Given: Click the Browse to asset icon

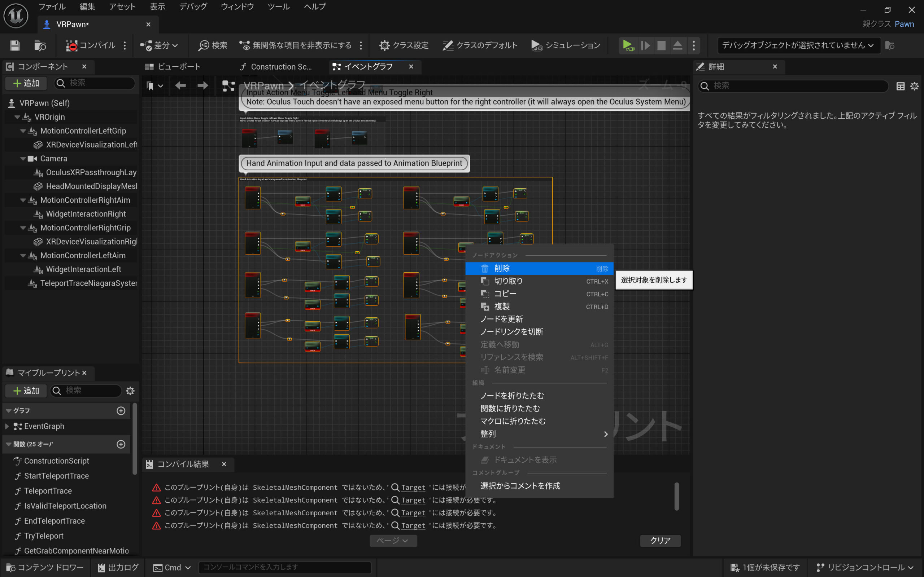Looking at the screenshot, I should 40,45.
